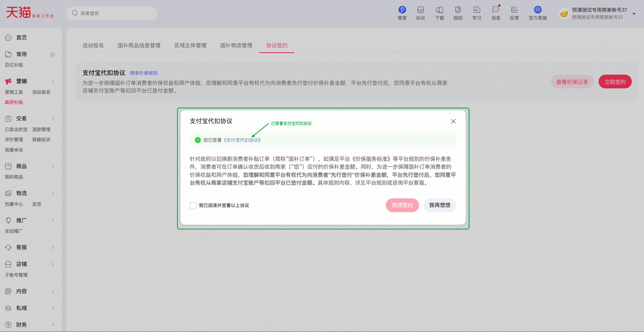The image size is (644, 332).
Task: Open the 消息 messages icon
Action: (495, 10)
